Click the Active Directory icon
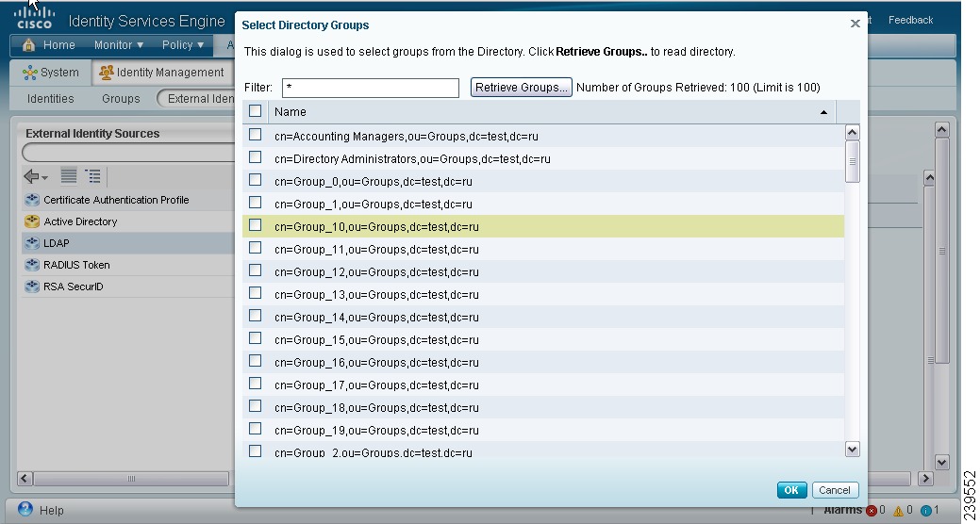 point(32,221)
